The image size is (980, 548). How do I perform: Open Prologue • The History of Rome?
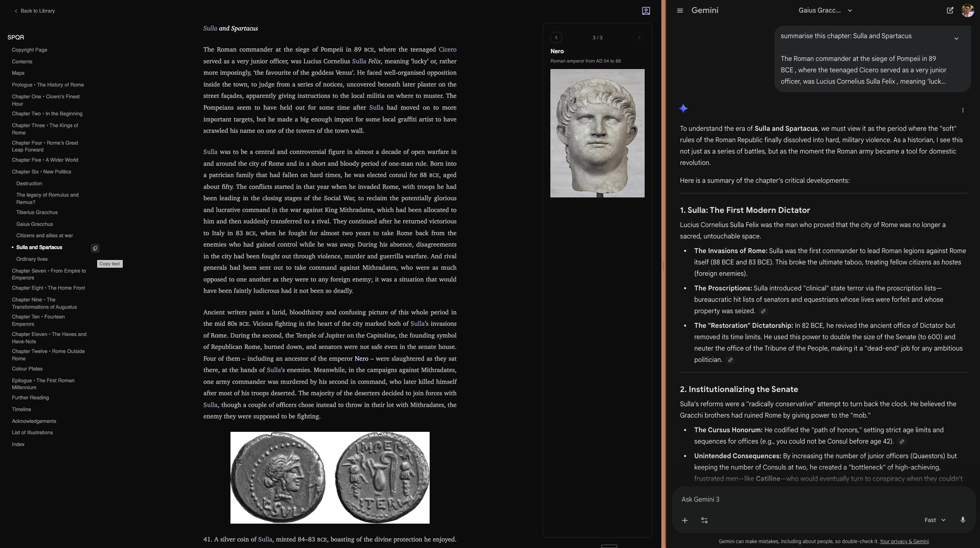tap(48, 85)
